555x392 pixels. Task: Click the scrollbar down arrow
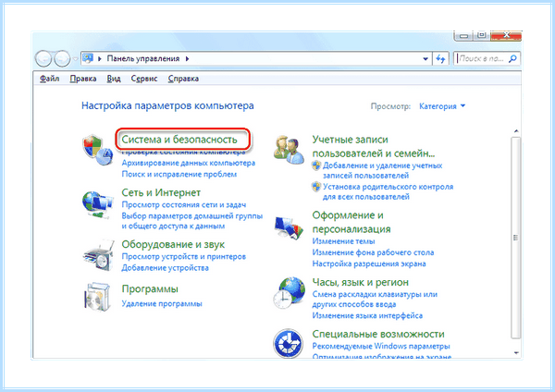[516, 353]
